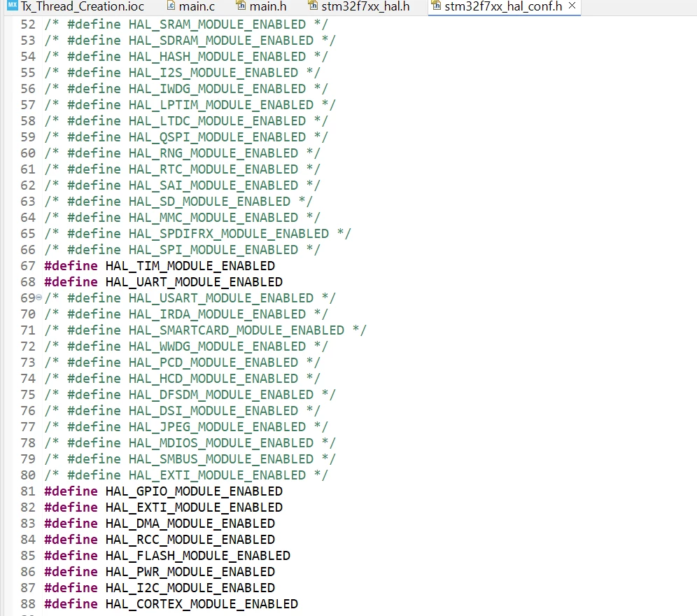Viewport: 697px width, 616px height.
Task: Click commented HAL_SD_MODULE_ENABLED line
Action: pos(178,202)
